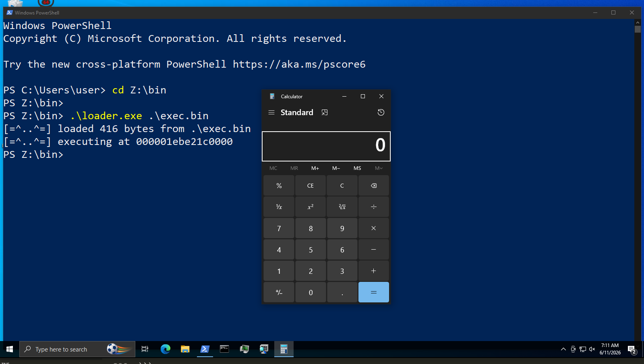
Task: Click digit 7 on Calculator
Action: coord(279,228)
